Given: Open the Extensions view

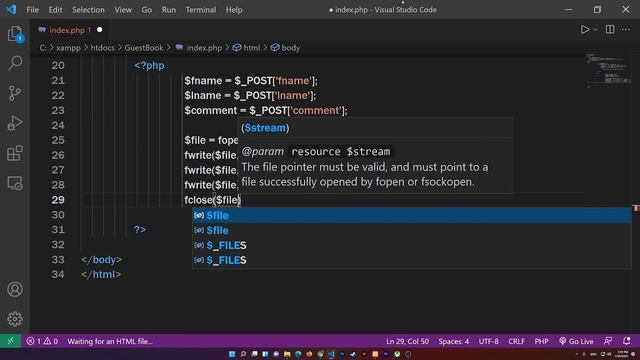Looking at the screenshot, I should coord(15,153).
